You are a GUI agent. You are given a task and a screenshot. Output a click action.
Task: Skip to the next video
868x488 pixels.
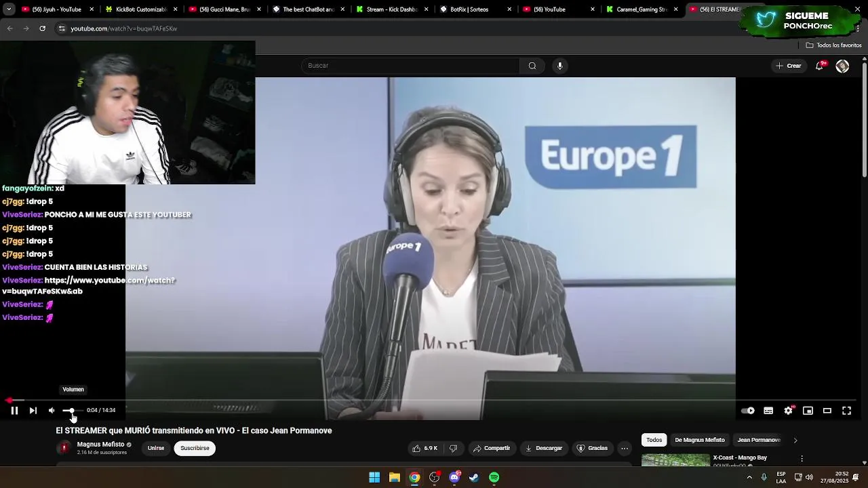click(33, 410)
